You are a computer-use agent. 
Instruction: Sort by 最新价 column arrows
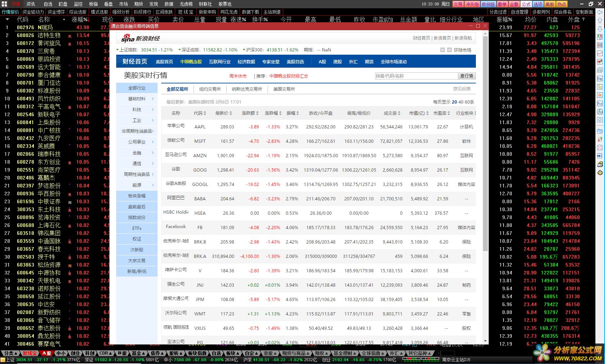pos(231,113)
